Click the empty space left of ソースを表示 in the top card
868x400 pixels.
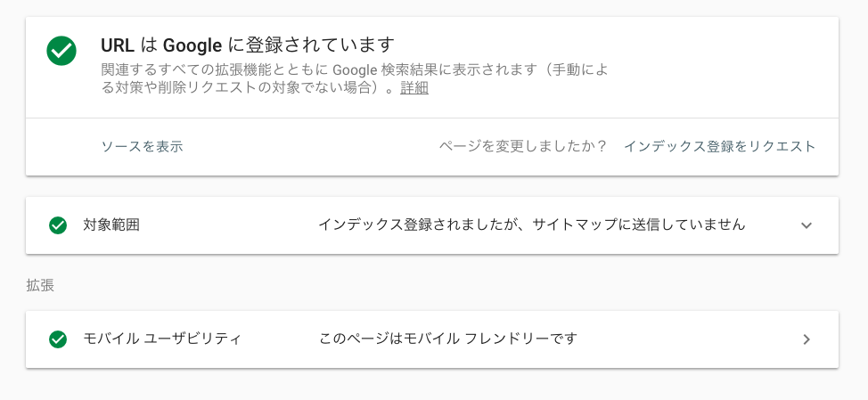[63, 147]
